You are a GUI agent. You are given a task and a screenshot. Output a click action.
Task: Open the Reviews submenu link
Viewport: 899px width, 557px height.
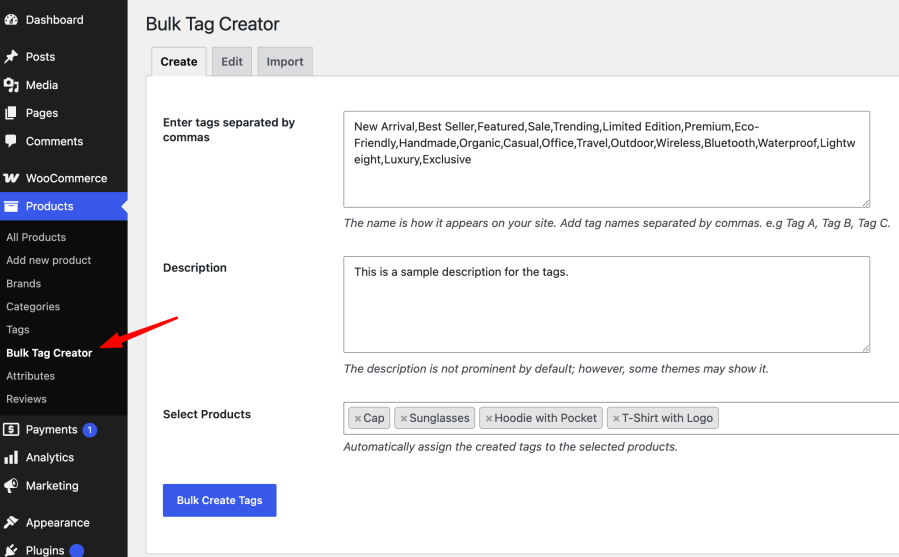(26, 399)
